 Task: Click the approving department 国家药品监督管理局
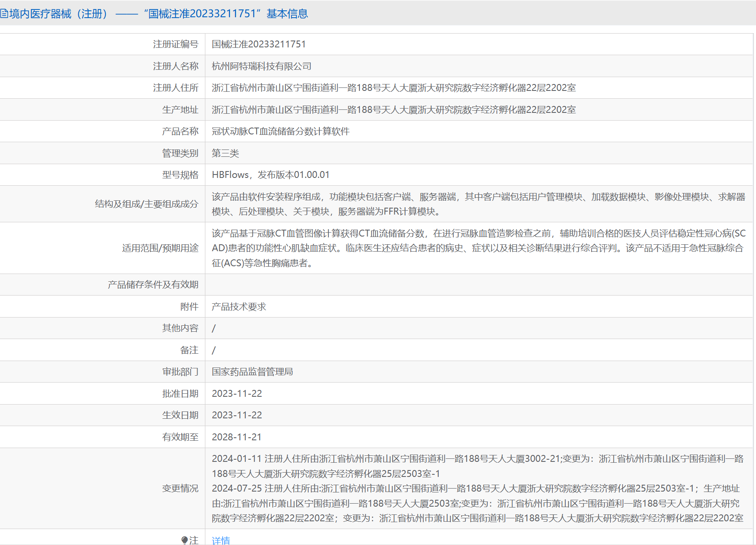[x=252, y=372]
